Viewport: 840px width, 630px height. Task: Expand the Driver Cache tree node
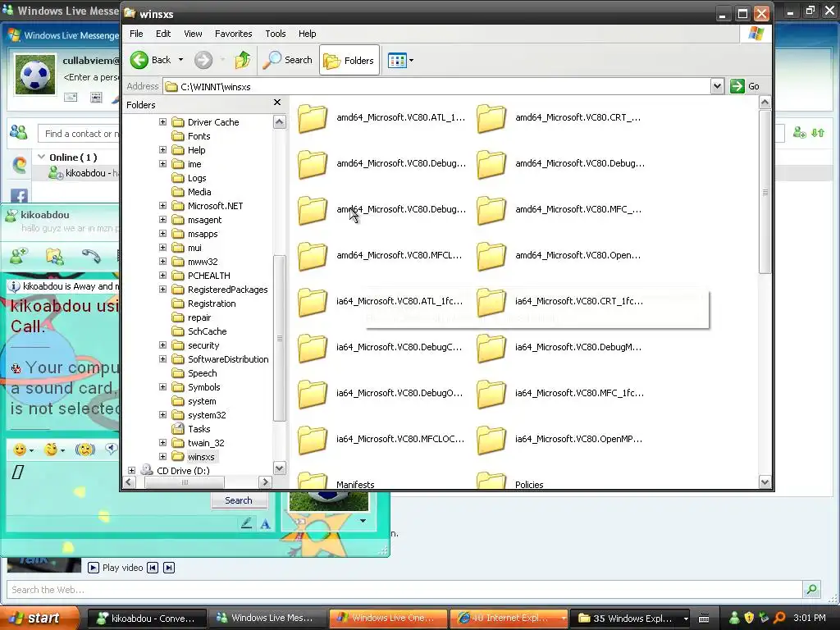point(163,122)
